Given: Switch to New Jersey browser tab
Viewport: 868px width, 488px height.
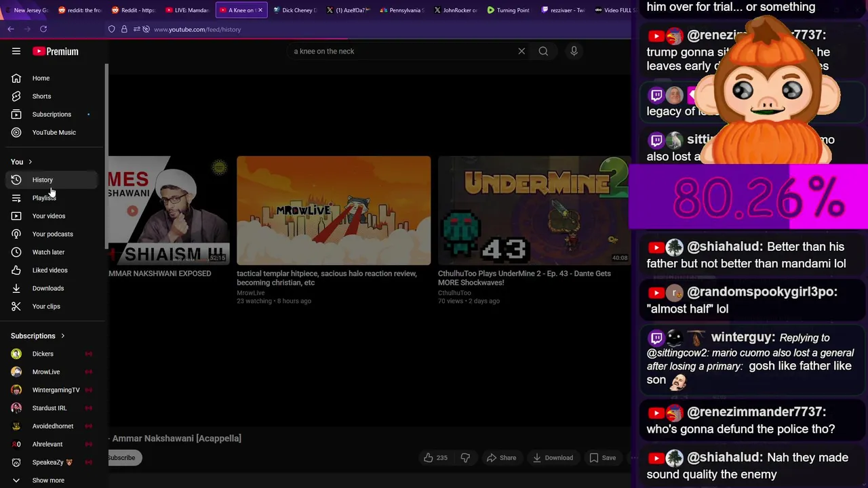Looking at the screenshot, I should click(26, 10).
